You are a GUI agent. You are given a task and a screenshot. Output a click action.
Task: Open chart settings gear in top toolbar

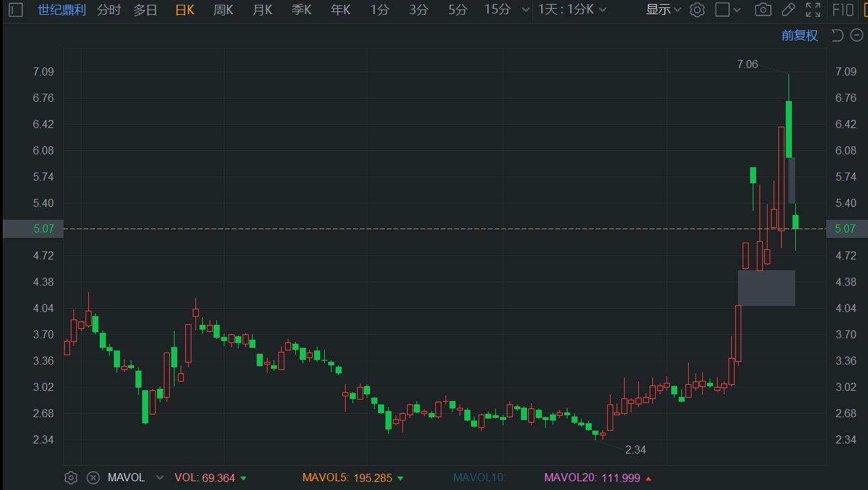coord(697,10)
